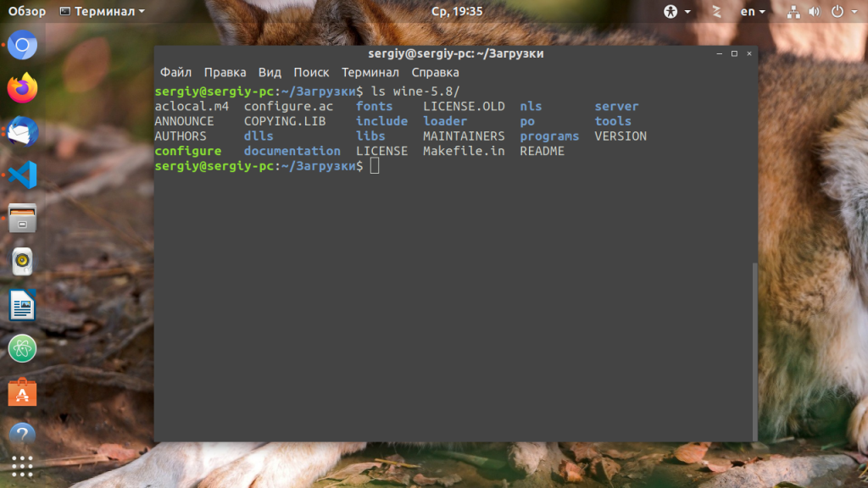Open the Поиск menu in the terminal
The height and width of the screenshot is (488, 868).
311,72
